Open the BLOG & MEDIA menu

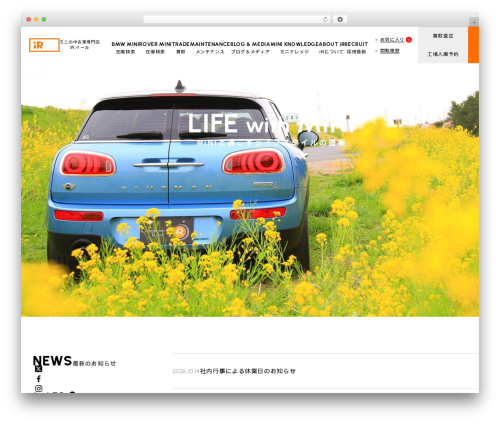tap(250, 48)
